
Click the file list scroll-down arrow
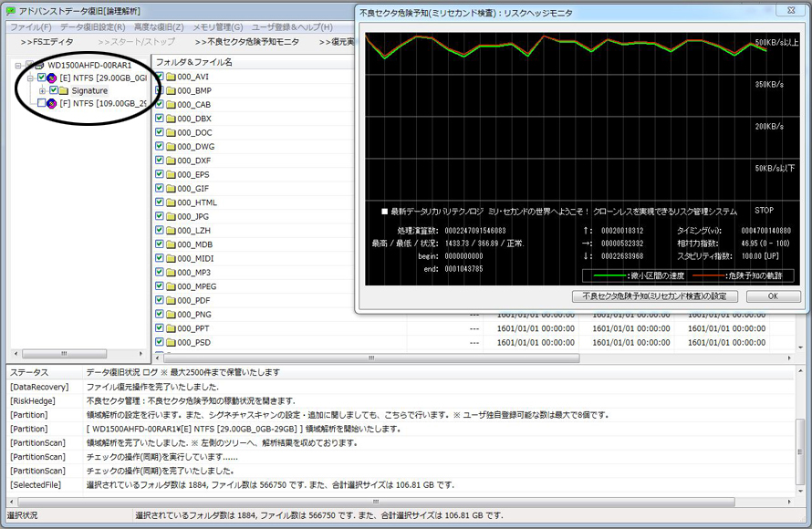[x=801, y=347]
